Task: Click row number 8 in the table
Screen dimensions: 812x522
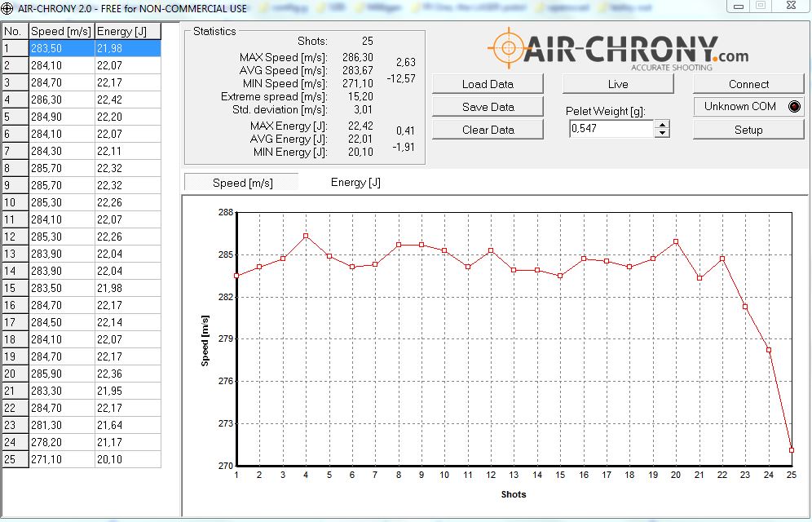Action: [x=15, y=168]
